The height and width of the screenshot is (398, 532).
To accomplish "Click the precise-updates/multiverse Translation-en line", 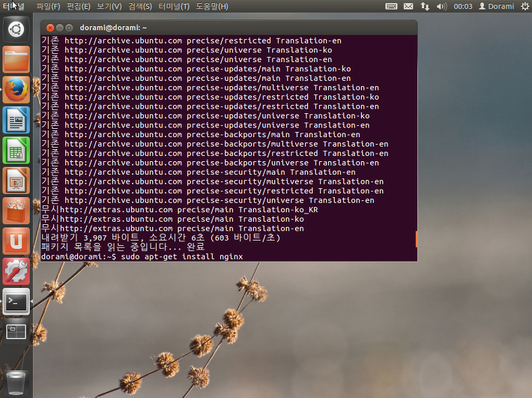I will pyautogui.click(x=210, y=88).
